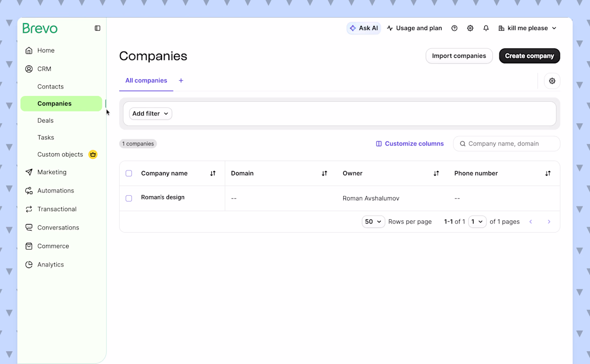
Task: Open Home in the sidebar
Action: (x=46, y=50)
